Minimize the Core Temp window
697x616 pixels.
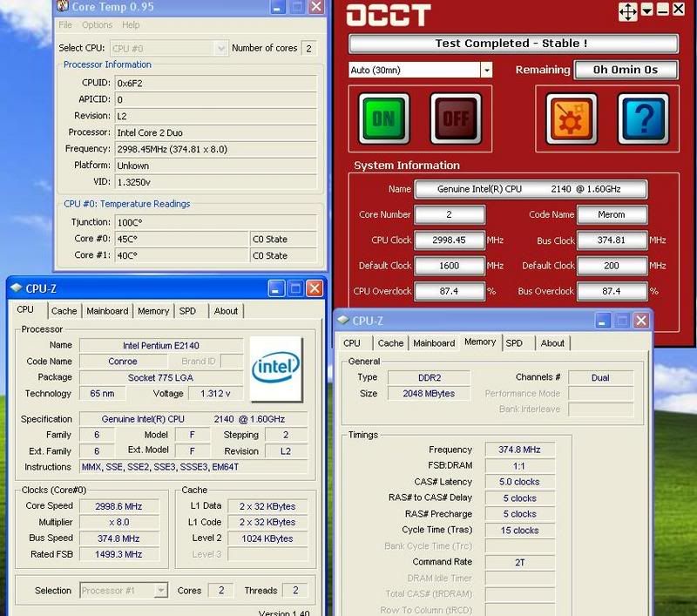pos(277,7)
